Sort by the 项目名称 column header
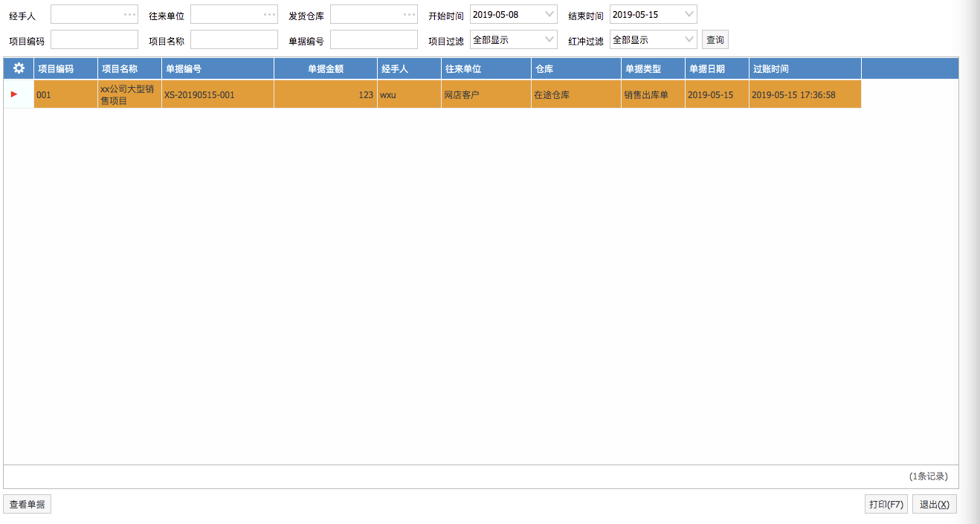Image resolution: width=980 pixels, height=524 pixels. click(x=129, y=68)
